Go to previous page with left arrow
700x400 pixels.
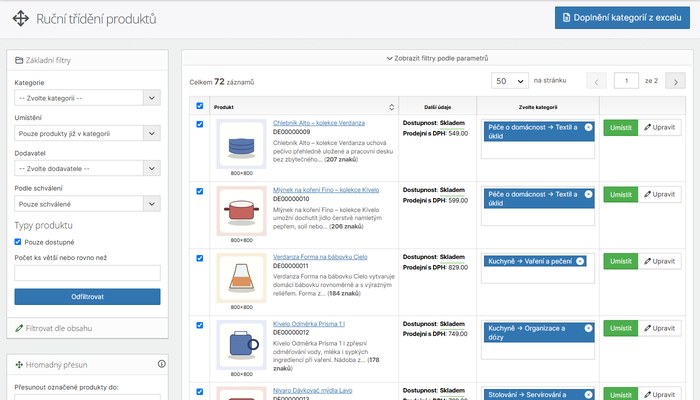point(596,81)
